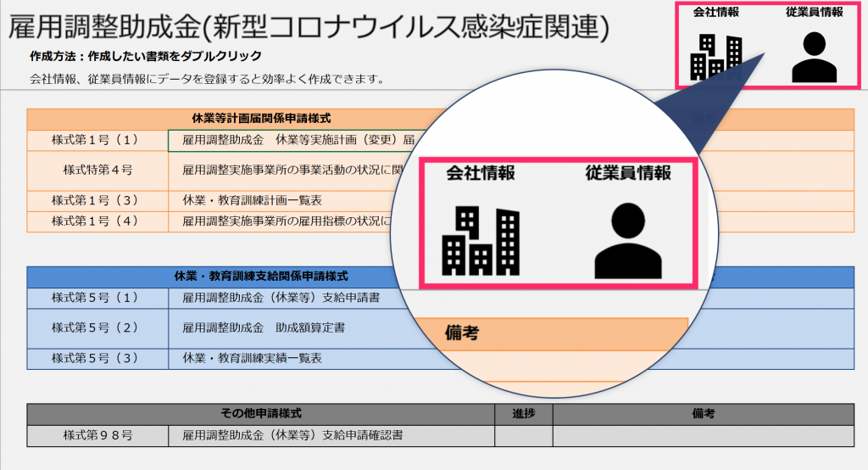Select 雇用調整助成金(休業等)支給申請確認書 cell
The width and height of the screenshot is (868, 470).
point(331,435)
